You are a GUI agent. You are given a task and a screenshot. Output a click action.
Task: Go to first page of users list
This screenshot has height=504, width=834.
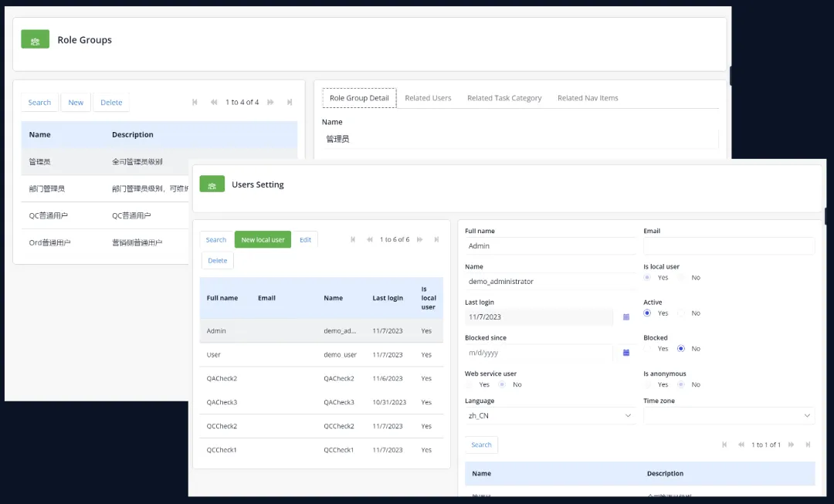coord(353,240)
